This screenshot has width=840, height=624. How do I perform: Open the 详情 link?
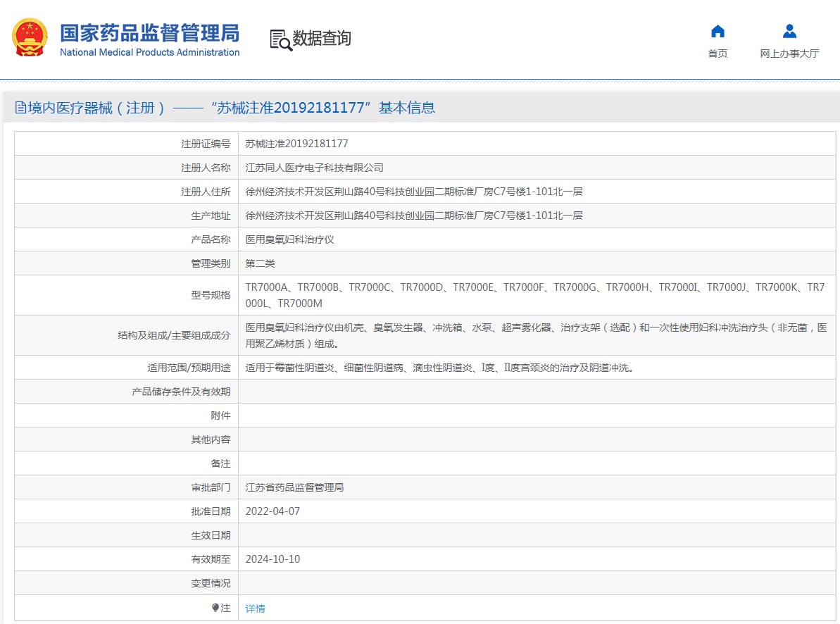(255, 609)
